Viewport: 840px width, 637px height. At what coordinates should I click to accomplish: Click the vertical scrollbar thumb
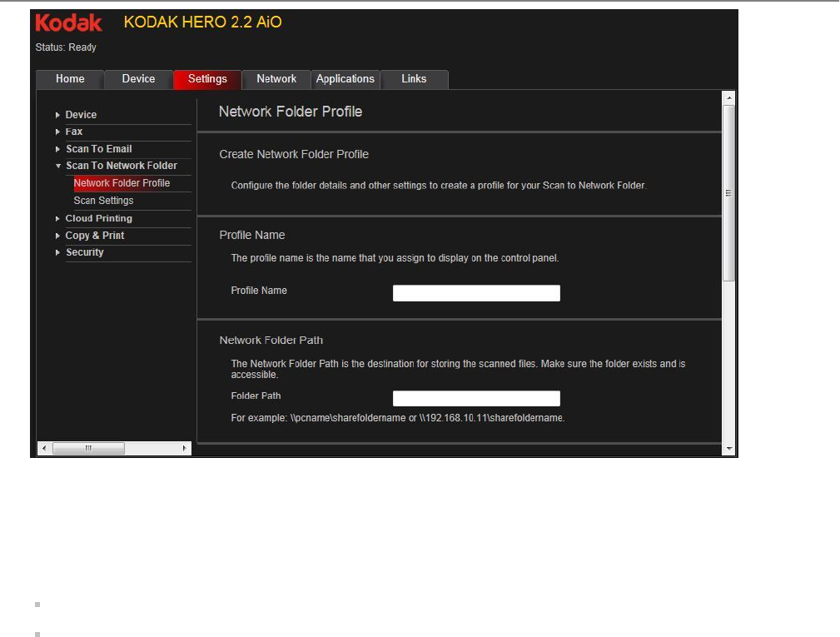(x=729, y=193)
